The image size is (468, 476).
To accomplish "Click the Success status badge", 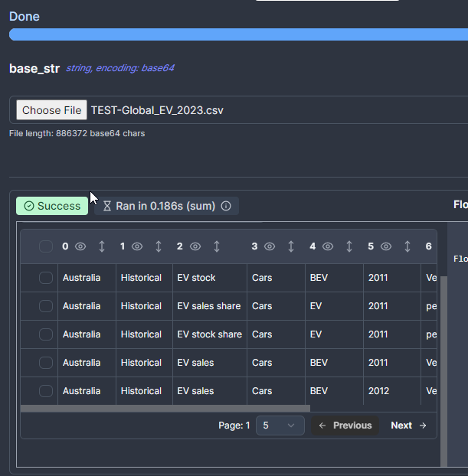I will coord(52,206).
